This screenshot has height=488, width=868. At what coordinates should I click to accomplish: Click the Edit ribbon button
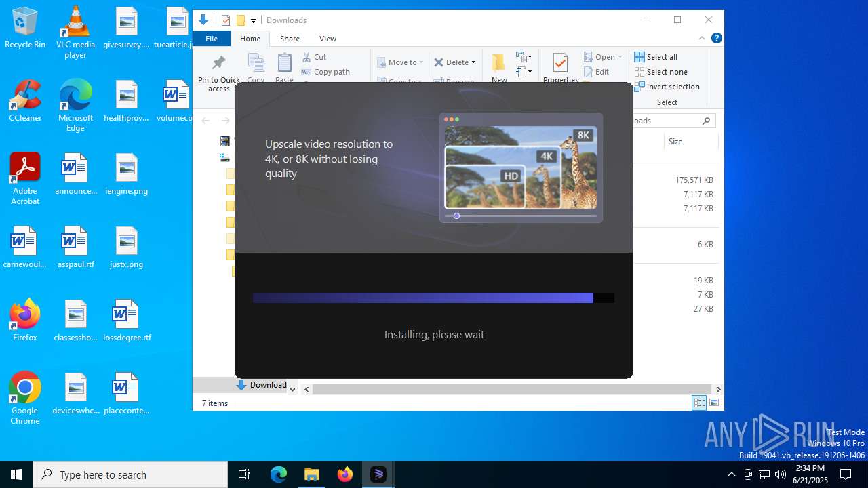coord(596,72)
